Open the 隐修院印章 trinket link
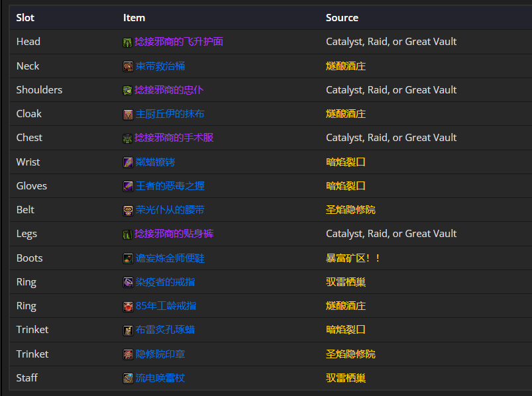 point(160,354)
